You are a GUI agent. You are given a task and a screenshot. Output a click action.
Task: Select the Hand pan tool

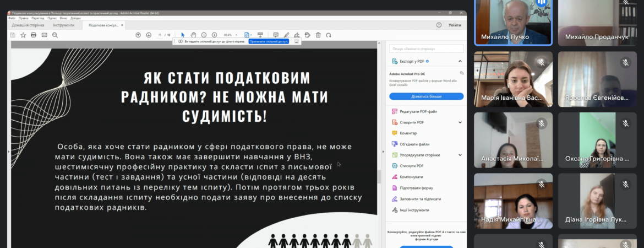(193, 35)
